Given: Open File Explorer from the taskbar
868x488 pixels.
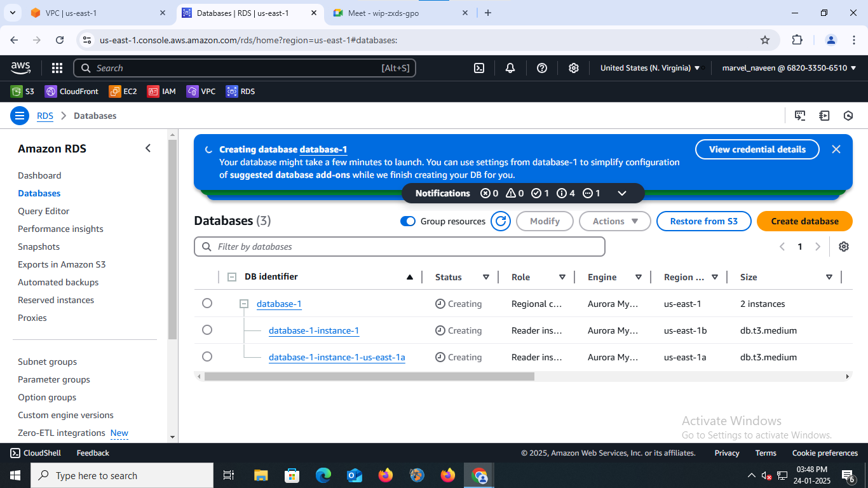Looking at the screenshot, I should [261, 475].
